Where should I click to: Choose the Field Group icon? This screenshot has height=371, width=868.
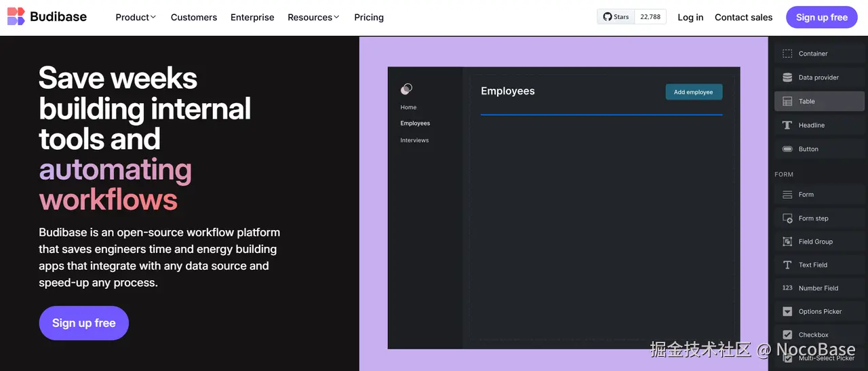click(787, 241)
